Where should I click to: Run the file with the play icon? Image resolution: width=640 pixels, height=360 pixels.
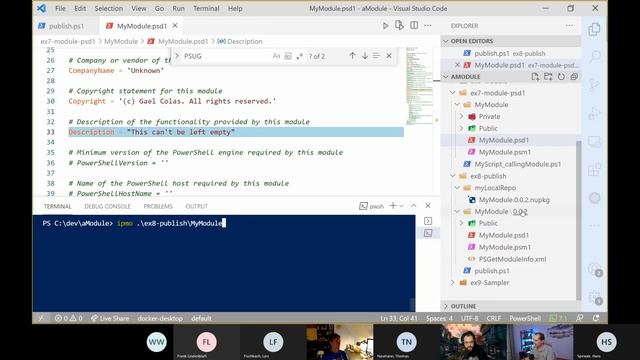tap(385, 26)
